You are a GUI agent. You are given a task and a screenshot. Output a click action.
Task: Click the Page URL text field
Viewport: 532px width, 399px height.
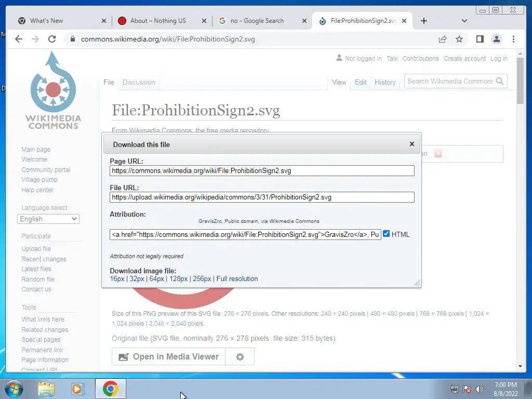(x=262, y=170)
